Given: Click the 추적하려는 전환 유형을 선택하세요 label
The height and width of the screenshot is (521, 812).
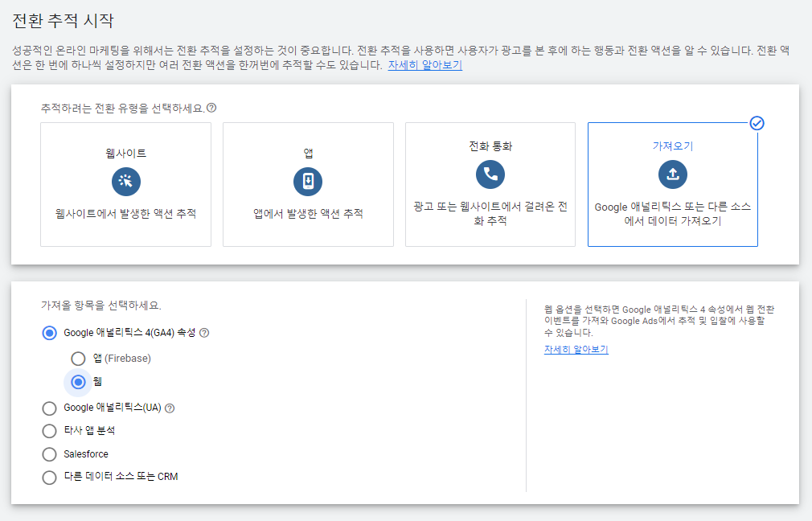Looking at the screenshot, I should click(123, 109).
